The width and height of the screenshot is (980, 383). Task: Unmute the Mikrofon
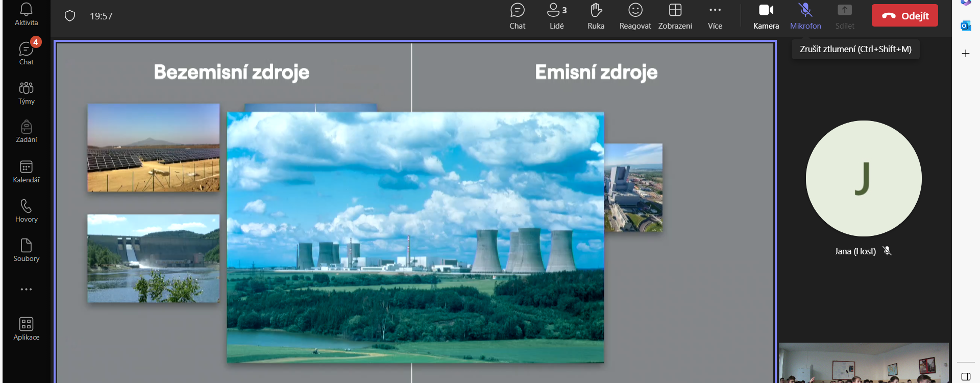tap(805, 16)
